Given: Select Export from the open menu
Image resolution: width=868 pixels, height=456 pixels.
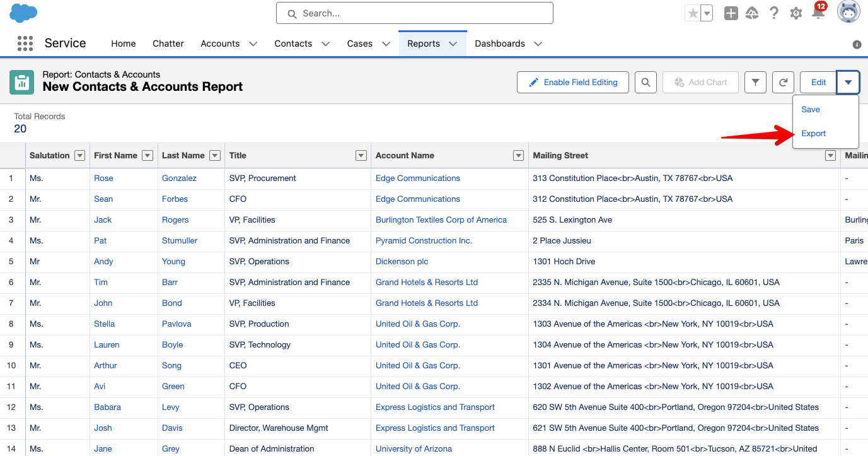Looking at the screenshot, I should coord(813,134).
